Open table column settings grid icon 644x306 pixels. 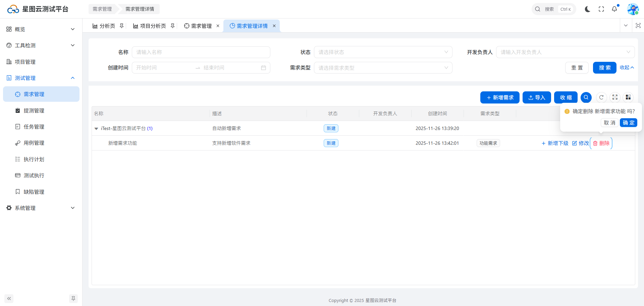pos(628,97)
